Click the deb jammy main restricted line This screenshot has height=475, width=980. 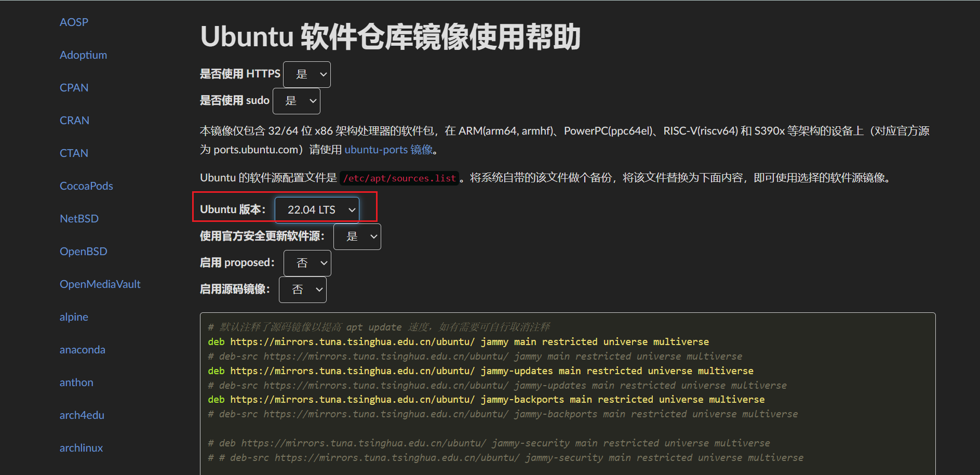pos(458,342)
